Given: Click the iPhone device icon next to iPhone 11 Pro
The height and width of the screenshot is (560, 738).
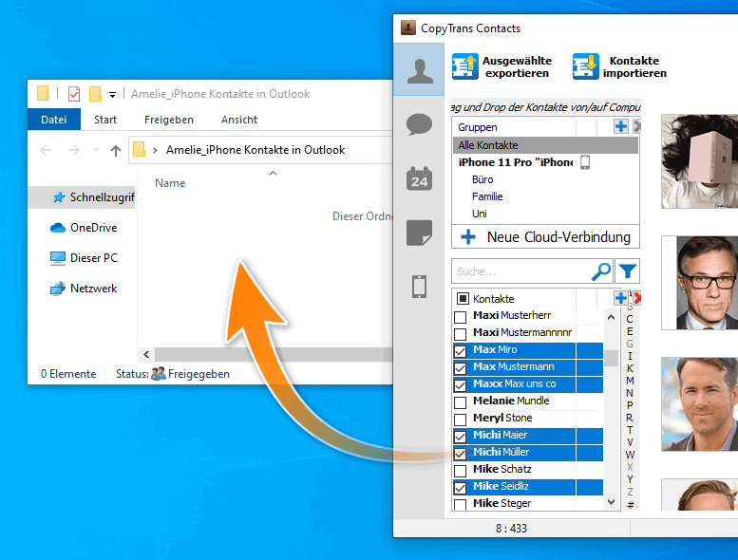Looking at the screenshot, I should click(585, 162).
